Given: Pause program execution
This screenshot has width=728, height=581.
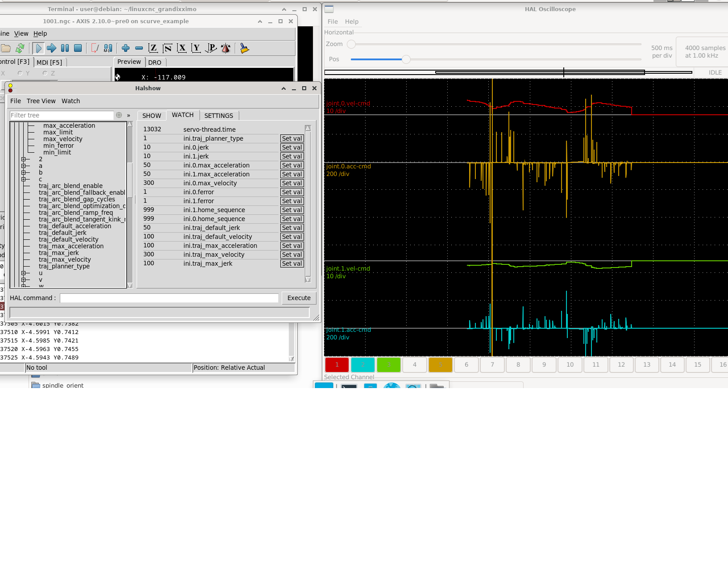Looking at the screenshot, I should pos(65,48).
